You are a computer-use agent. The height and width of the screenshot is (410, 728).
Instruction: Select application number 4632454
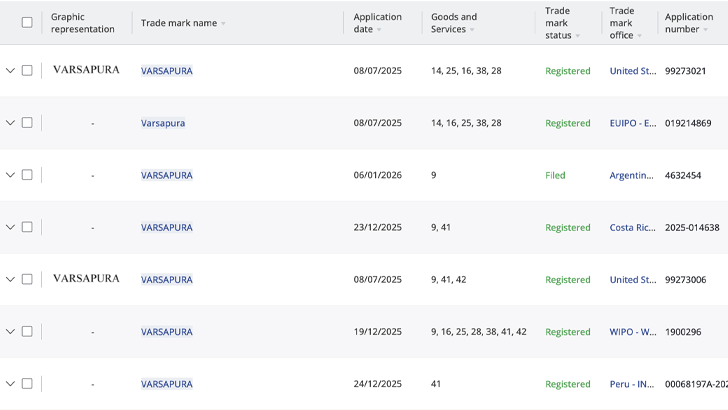[683, 175]
